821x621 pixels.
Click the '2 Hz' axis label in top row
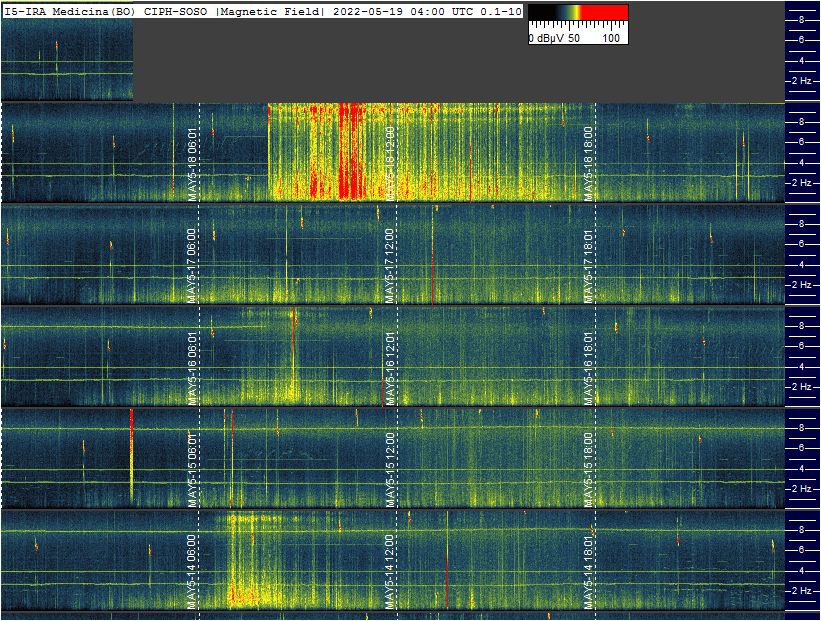[x=802, y=81]
